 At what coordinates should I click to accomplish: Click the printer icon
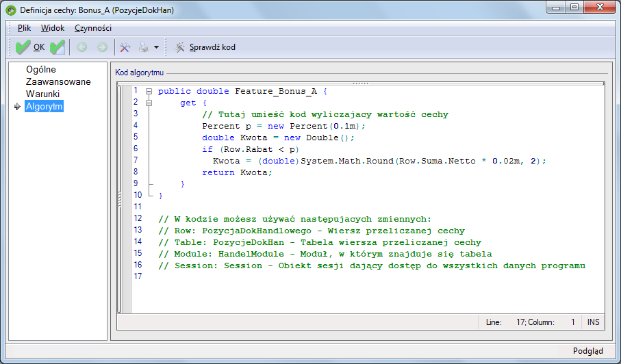pyautogui.click(x=143, y=47)
